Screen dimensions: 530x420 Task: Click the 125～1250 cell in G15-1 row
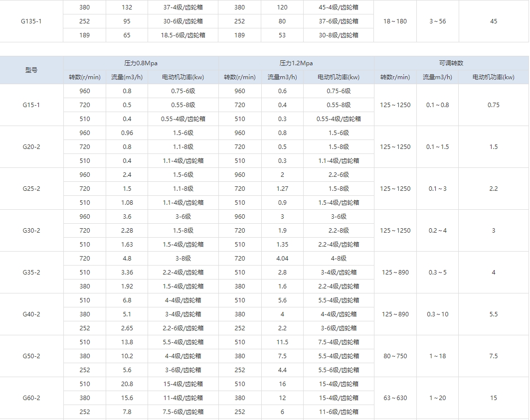point(395,105)
